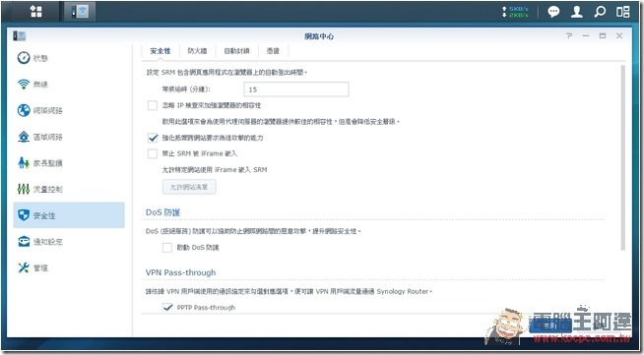This screenshot has width=644, height=355.
Task: Switch to the 防火牆 tab
Action: point(197,51)
